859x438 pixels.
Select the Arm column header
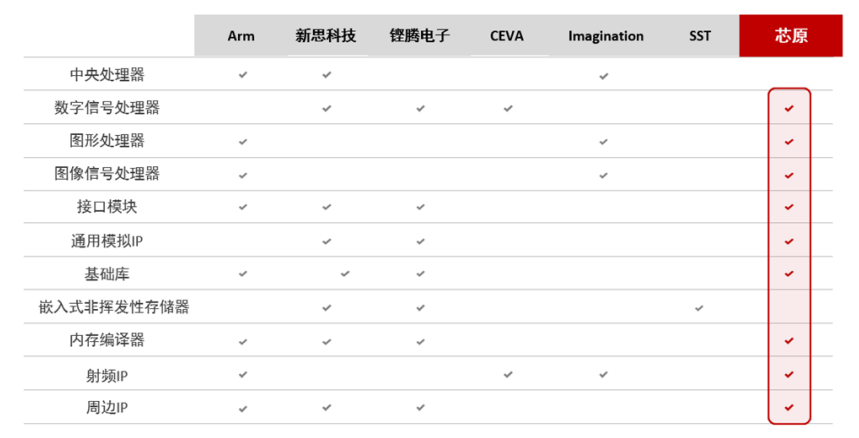pos(241,36)
